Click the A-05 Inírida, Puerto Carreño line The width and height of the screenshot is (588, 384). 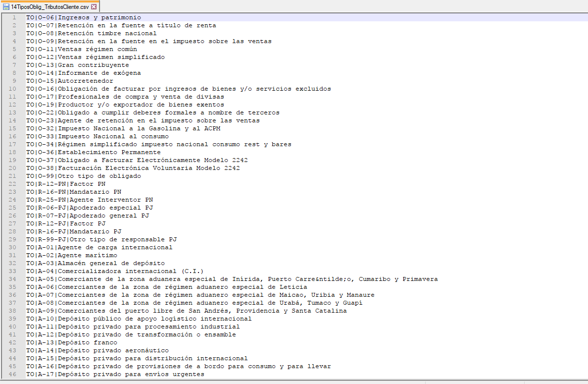(x=232, y=279)
